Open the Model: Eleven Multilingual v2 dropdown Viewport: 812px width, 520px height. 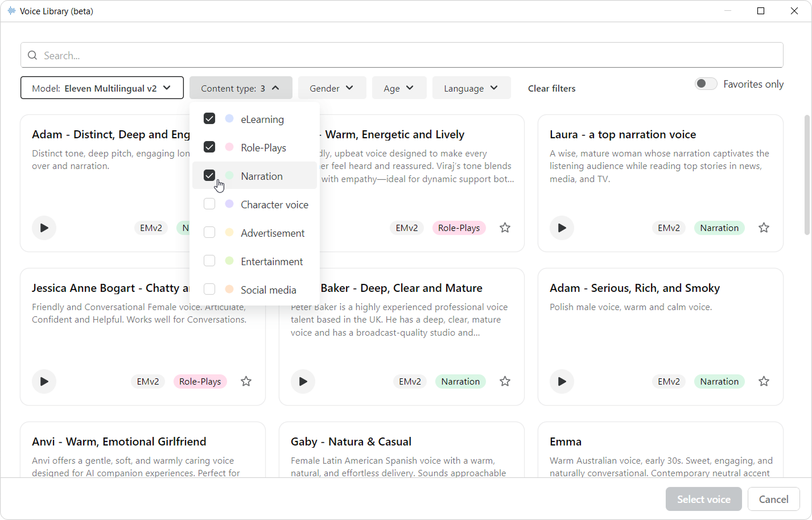[x=102, y=88]
